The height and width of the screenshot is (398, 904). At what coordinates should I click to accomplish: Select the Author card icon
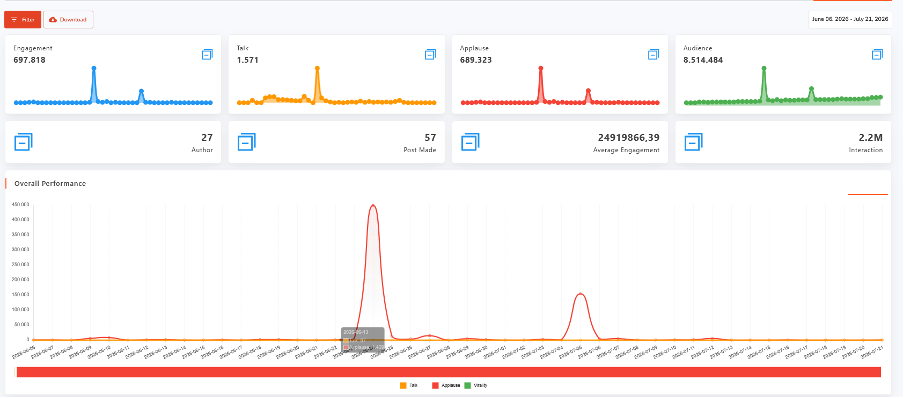click(x=23, y=141)
